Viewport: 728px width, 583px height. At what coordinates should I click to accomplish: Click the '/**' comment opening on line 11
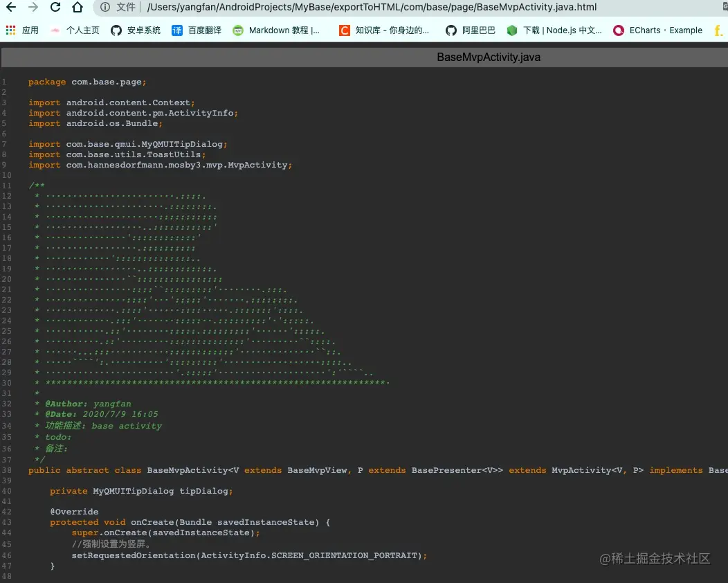point(37,186)
